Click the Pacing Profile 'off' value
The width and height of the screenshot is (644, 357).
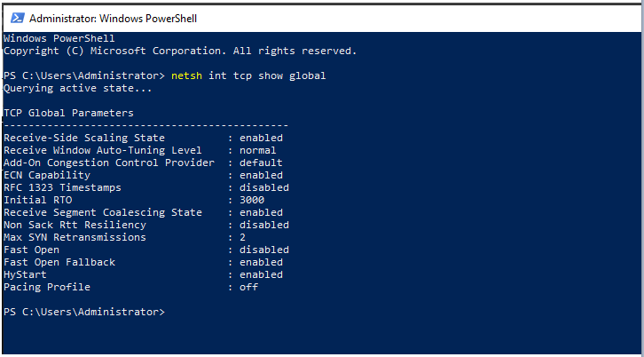(x=249, y=287)
